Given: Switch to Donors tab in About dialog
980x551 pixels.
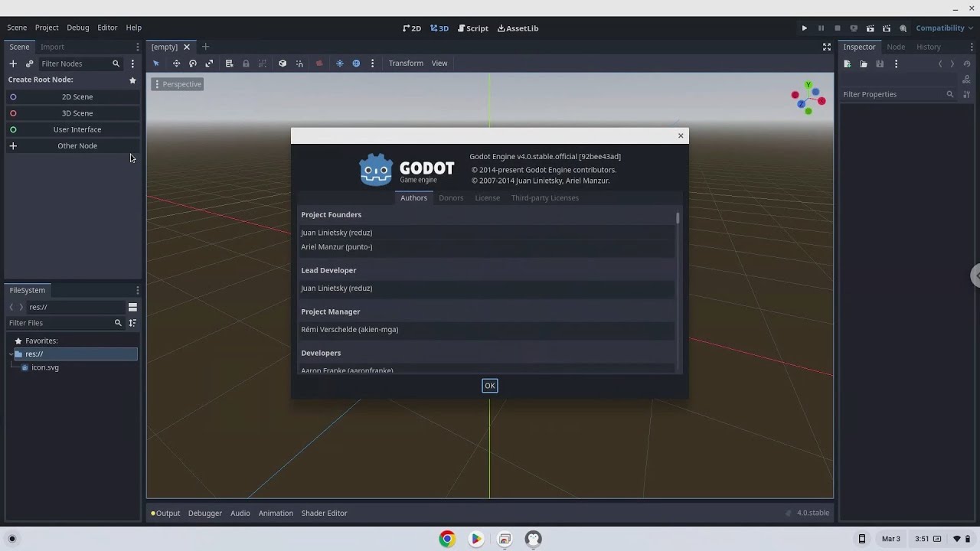Looking at the screenshot, I should (x=451, y=197).
